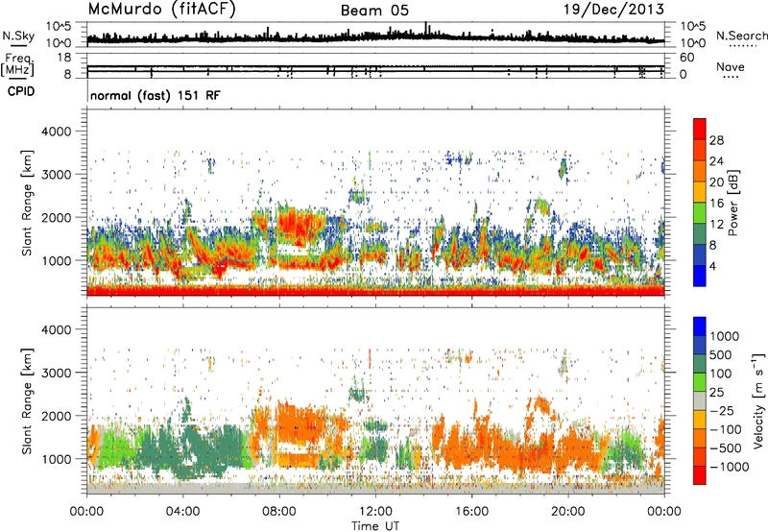Pick the yellow-orange Power colorbar segment (16-20)
768x532 pixels.
tap(700, 192)
